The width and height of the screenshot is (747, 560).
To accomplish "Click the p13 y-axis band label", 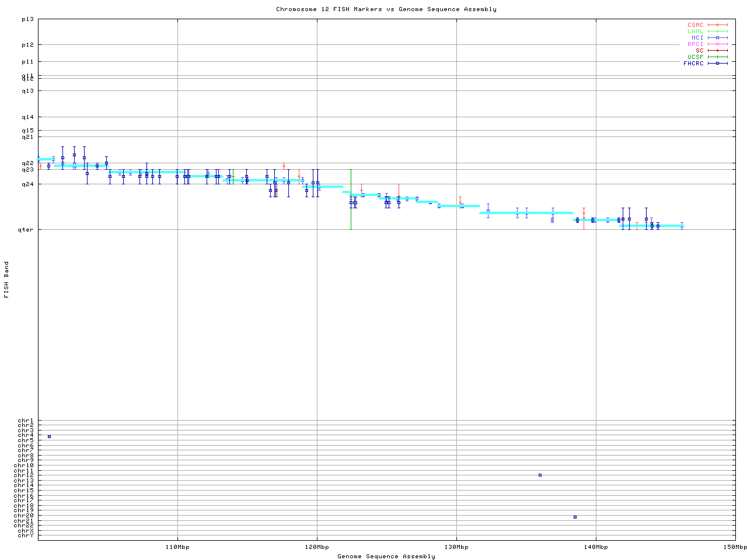I will [27, 19].
